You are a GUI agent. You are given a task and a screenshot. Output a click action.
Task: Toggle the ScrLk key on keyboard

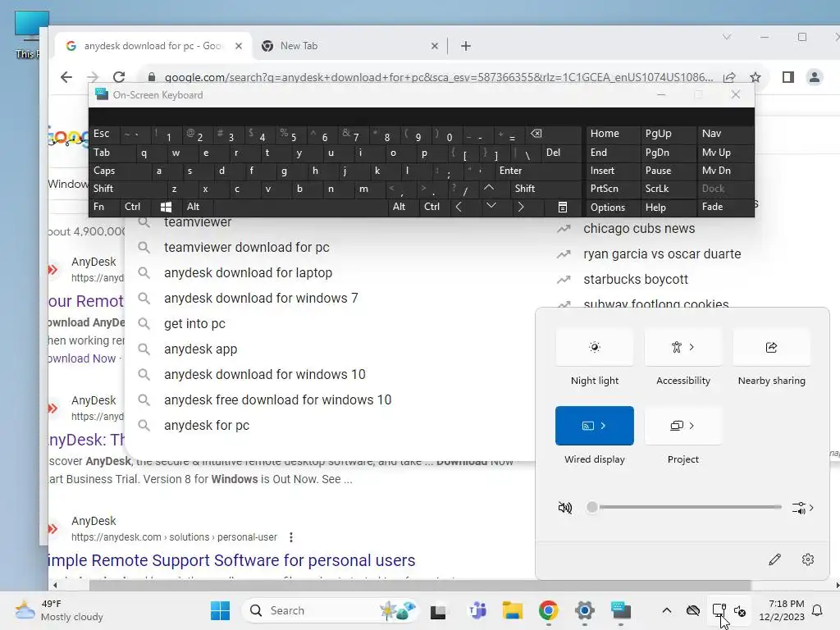coord(668,189)
